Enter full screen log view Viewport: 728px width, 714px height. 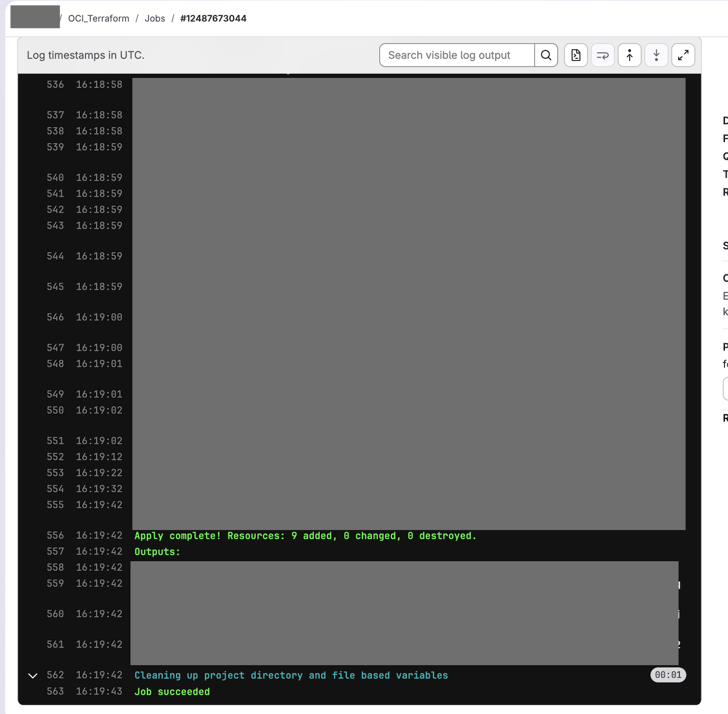(683, 55)
